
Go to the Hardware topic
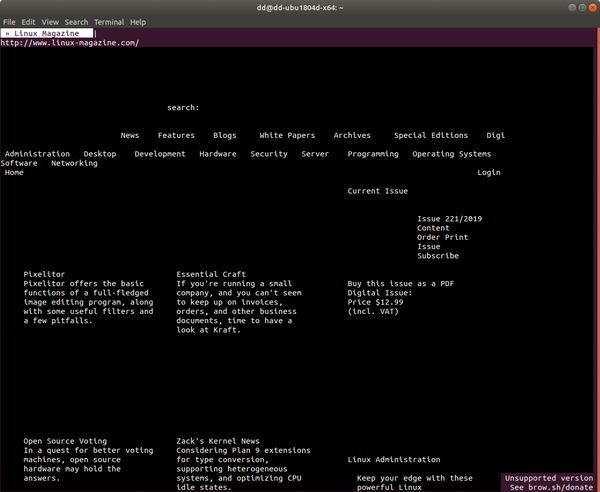click(218, 154)
